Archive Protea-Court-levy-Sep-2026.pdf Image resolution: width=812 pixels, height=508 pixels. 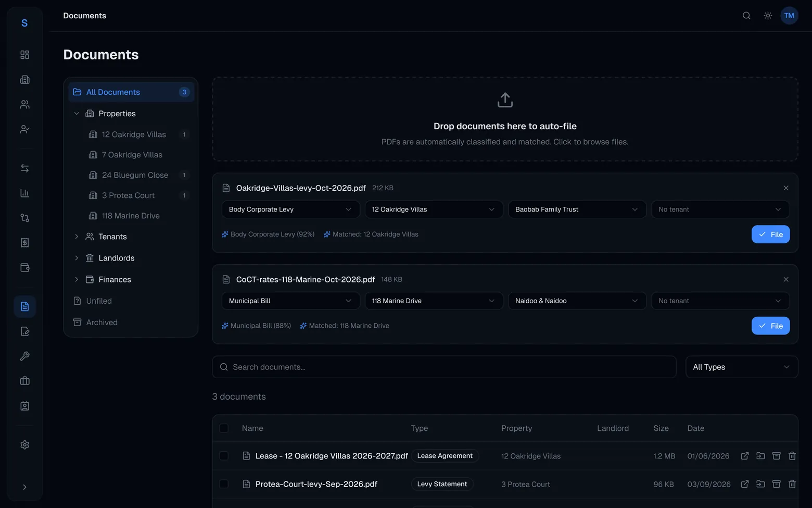point(776,484)
